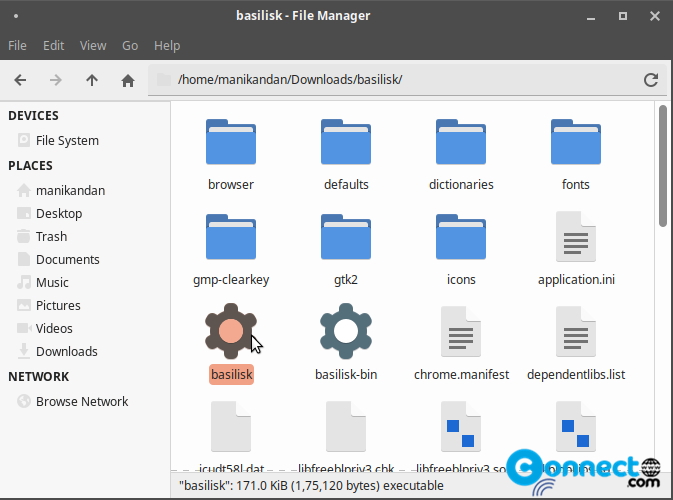Viewport: 673px width, 500px height.
Task: Open the icons folder
Action: (461, 237)
